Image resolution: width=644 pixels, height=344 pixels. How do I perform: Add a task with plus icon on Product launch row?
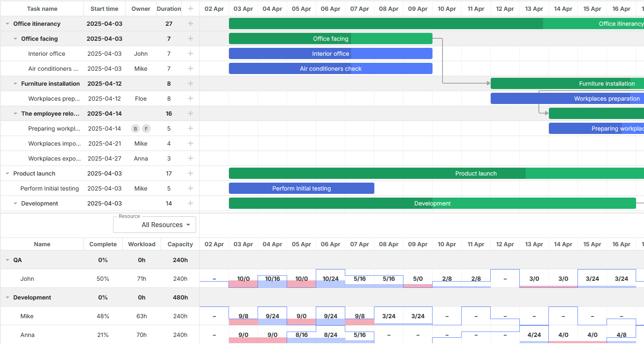(x=190, y=173)
